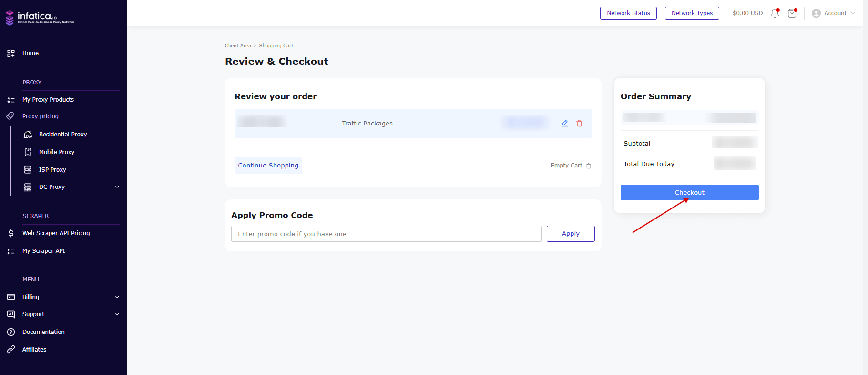Open the shopping cart icon in header
This screenshot has width=868, height=375.
click(x=792, y=13)
